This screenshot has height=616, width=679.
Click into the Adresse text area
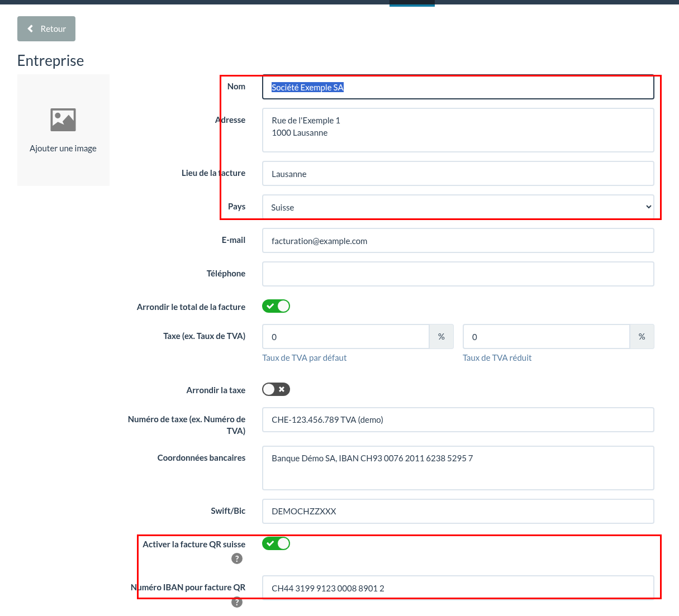458,130
